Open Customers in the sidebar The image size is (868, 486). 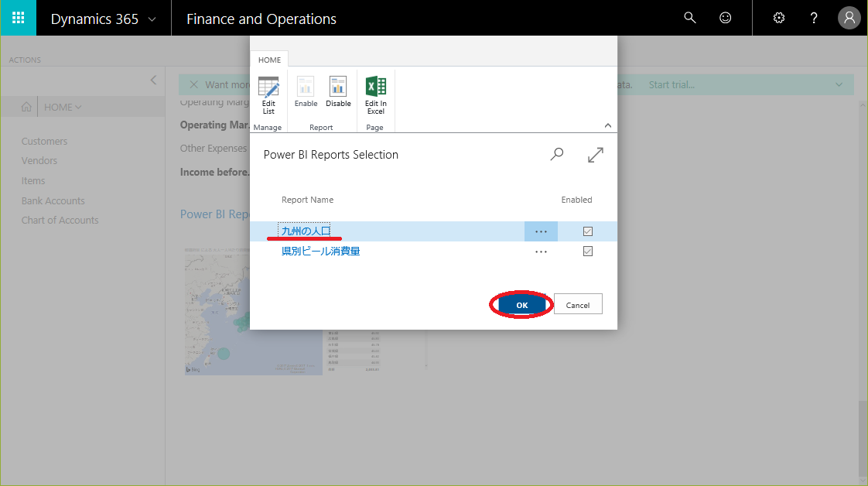44,141
